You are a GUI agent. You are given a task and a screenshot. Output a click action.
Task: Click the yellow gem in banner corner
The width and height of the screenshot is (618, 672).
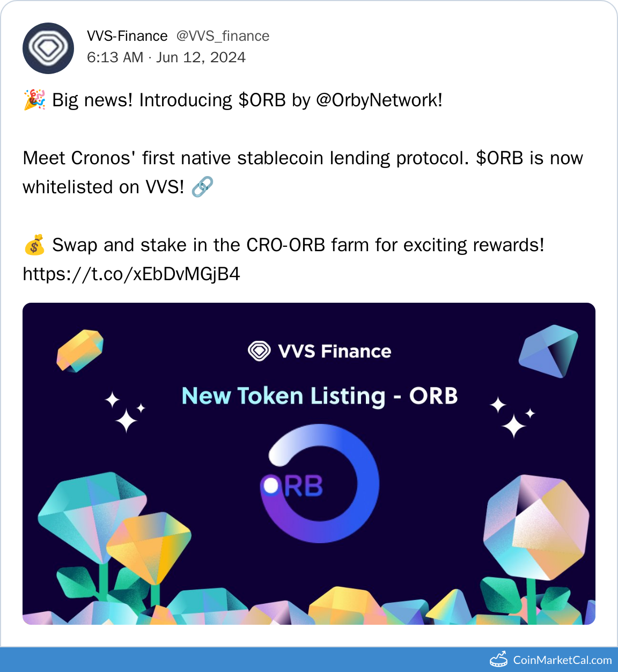pos(80,350)
